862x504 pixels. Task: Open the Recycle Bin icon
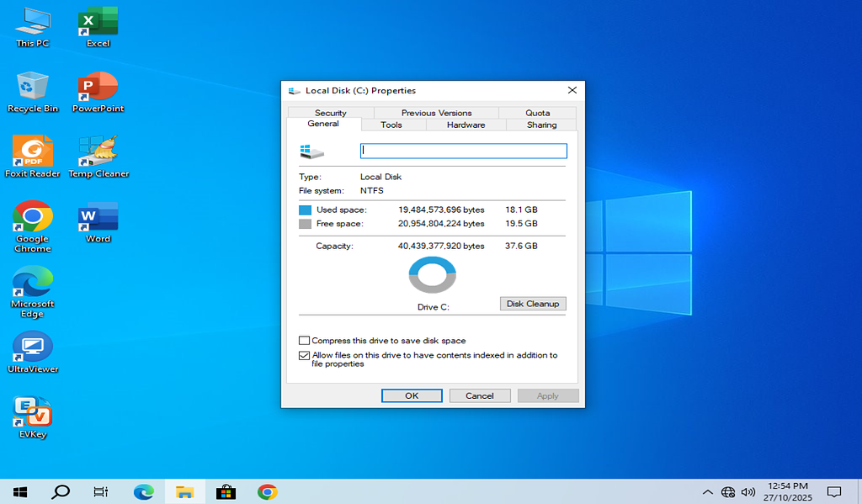33,88
